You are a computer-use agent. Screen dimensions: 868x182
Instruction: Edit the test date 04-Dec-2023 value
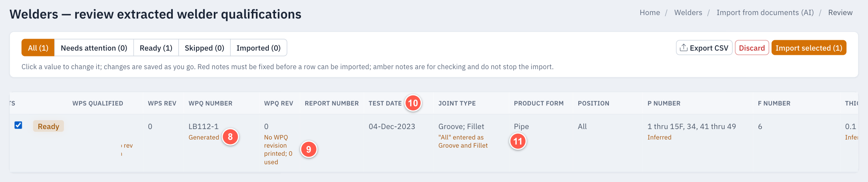pos(392,126)
